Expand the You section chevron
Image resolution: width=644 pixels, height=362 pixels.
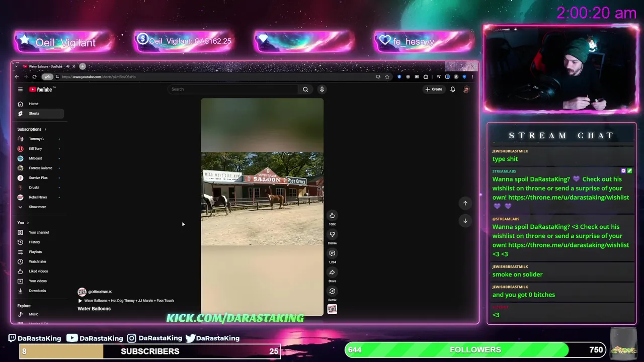tap(28, 223)
